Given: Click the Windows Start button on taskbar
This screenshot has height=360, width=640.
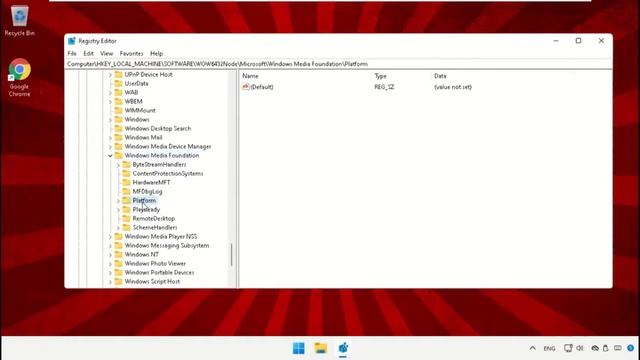Looking at the screenshot, I should 298,348.
